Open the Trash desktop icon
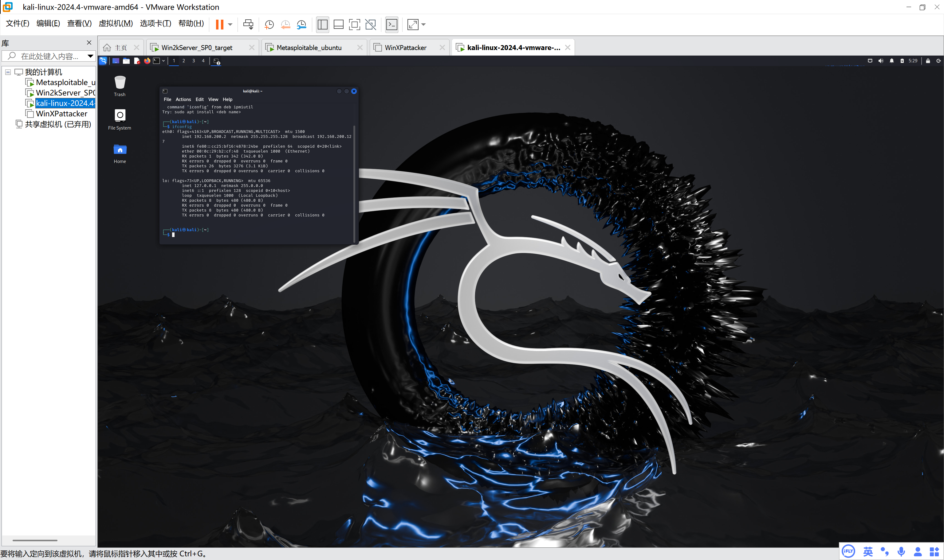This screenshot has width=944, height=560. [120, 83]
